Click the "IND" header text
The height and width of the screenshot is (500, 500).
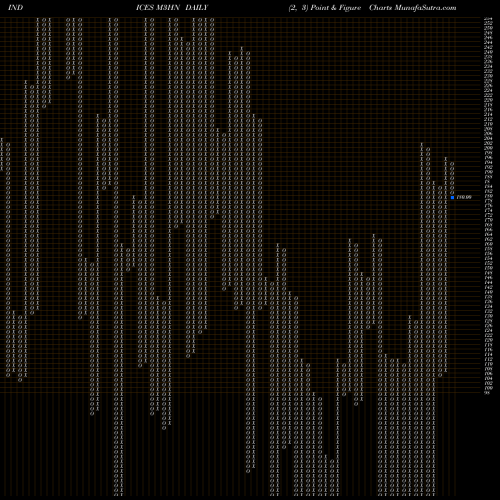coord(15,8)
